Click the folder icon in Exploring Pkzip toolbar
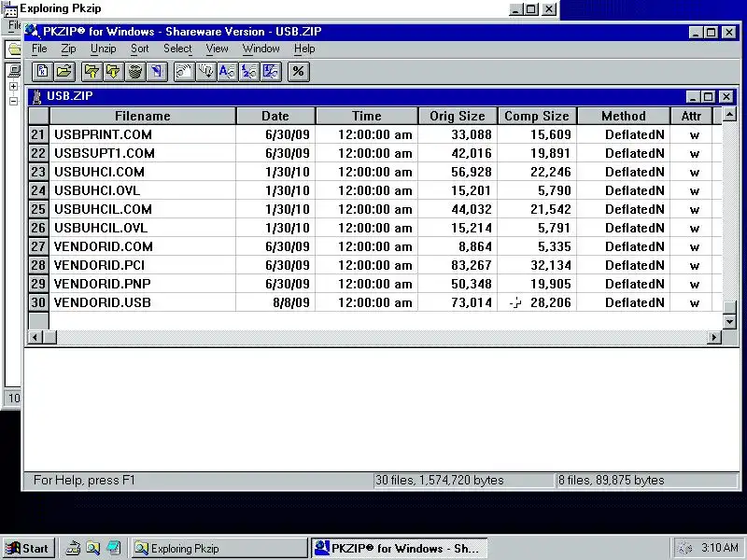Viewport: 747px width, 560px height. [x=14, y=49]
